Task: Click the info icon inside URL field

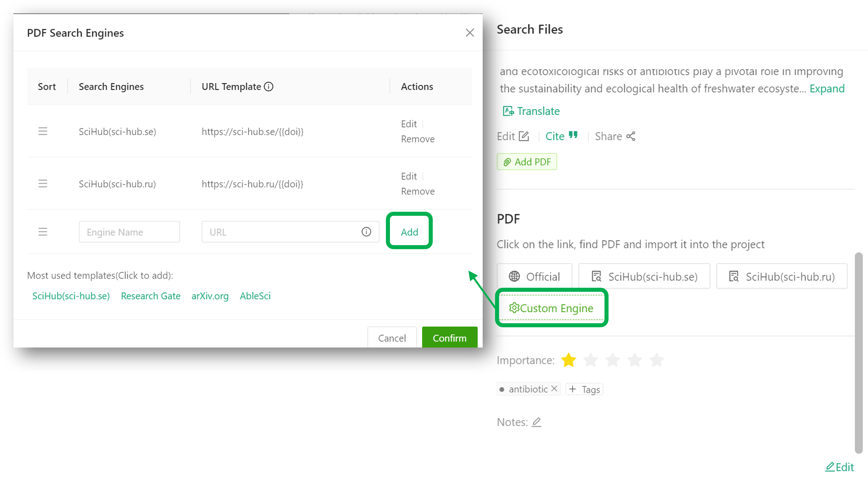Action: click(366, 232)
